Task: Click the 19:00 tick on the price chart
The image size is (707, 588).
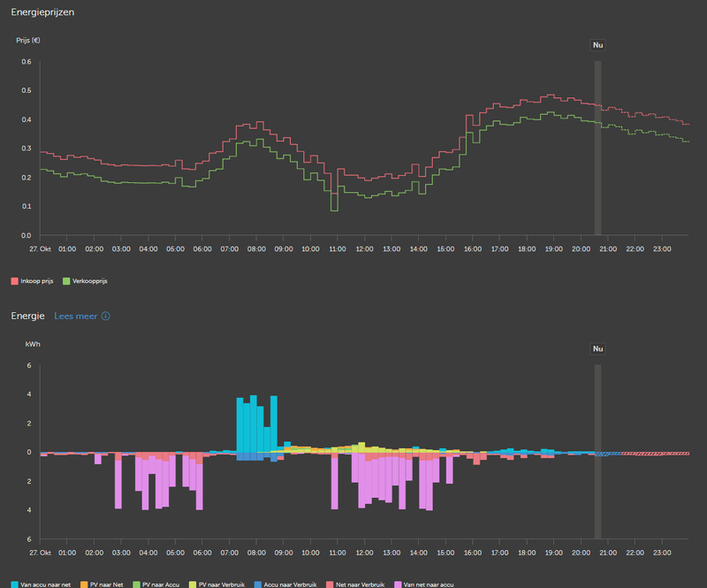Action: 554,248
